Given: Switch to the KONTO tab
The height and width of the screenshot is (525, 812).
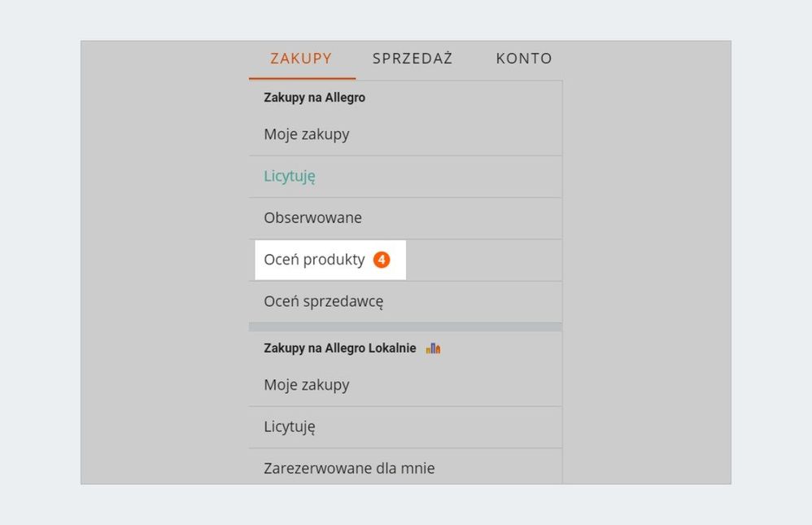Looking at the screenshot, I should 524,59.
